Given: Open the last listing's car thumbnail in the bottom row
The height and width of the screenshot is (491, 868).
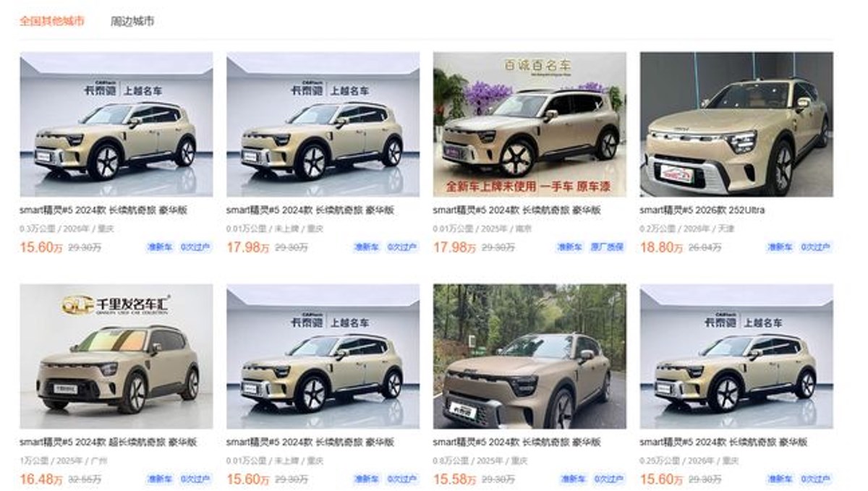Looking at the screenshot, I should 736,356.
